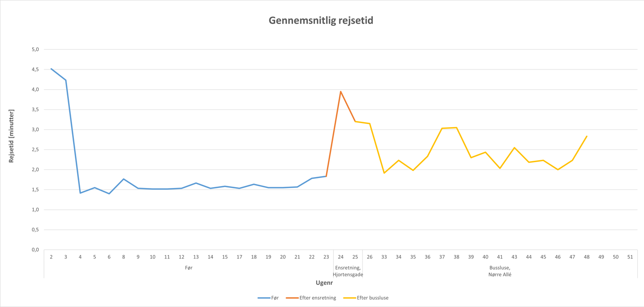Viewport: 644px width, 307px height.
Task: Click the 2,5 label on the vertical axis
Action: pos(34,149)
